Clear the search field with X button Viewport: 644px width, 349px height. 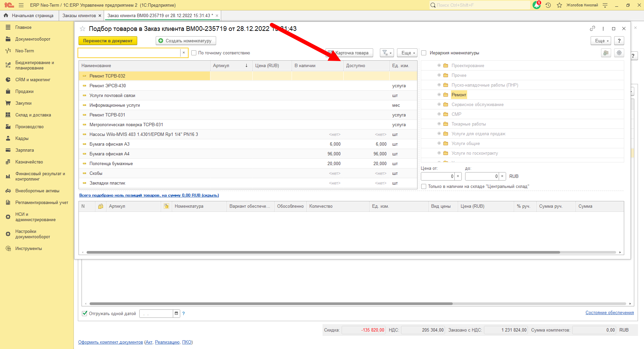184,53
